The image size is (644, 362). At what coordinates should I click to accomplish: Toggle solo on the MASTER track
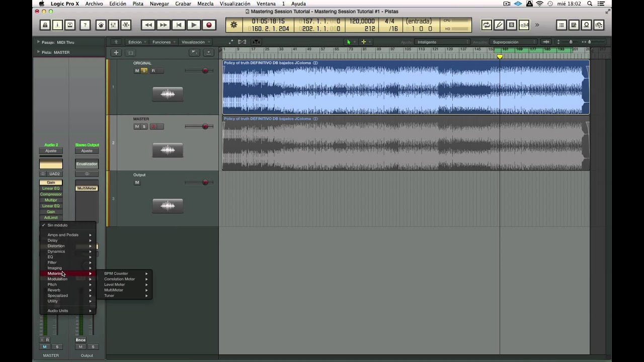point(144,127)
